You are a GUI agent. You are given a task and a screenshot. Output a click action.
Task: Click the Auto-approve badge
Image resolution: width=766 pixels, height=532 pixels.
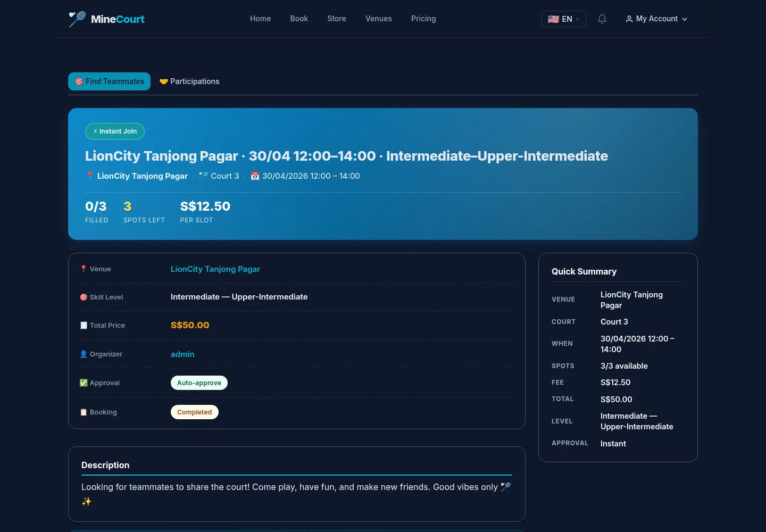pos(199,383)
